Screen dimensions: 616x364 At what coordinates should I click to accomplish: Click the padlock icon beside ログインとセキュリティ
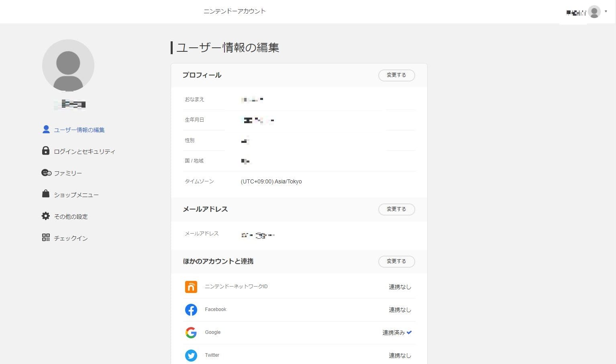(x=46, y=150)
